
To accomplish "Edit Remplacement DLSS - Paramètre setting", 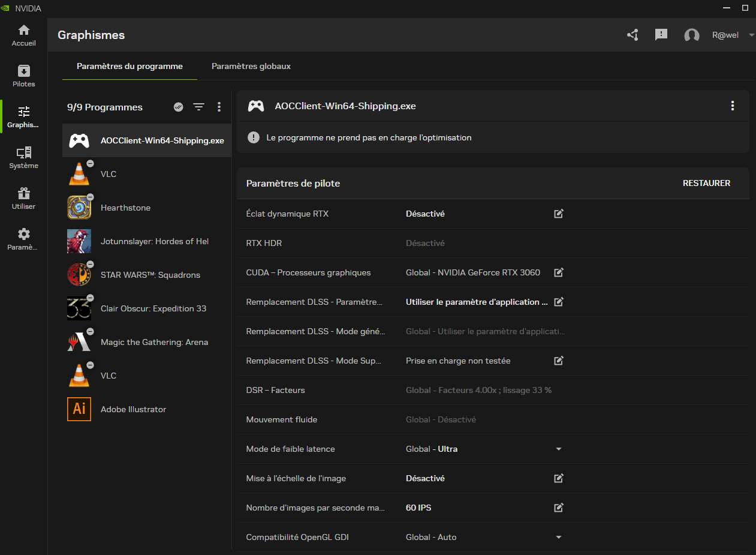I will coord(559,302).
